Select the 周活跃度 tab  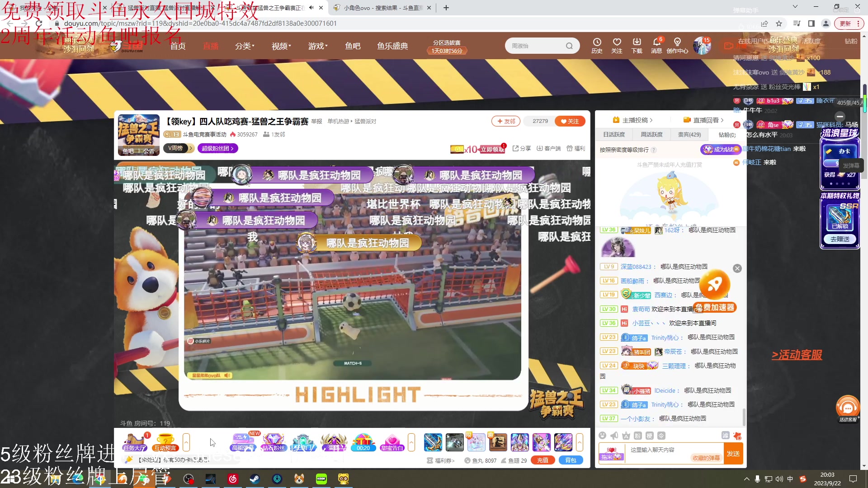click(651, 135)
